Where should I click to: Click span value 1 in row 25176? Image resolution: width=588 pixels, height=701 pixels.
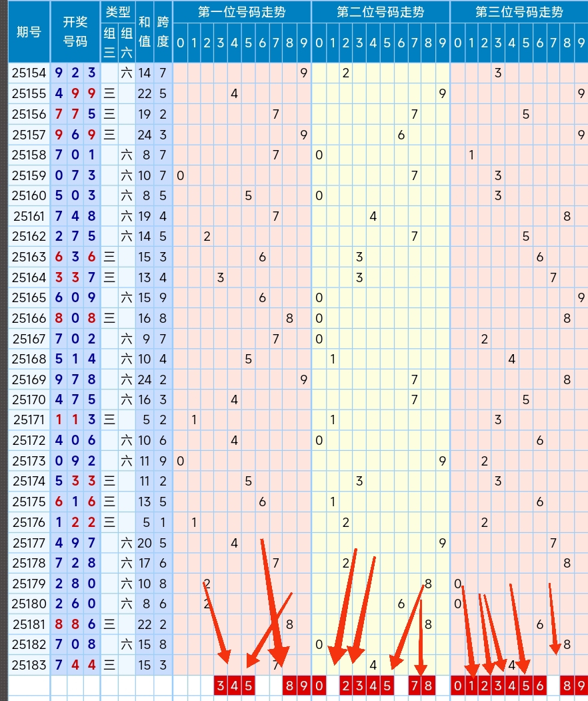(x=163, y=522)
